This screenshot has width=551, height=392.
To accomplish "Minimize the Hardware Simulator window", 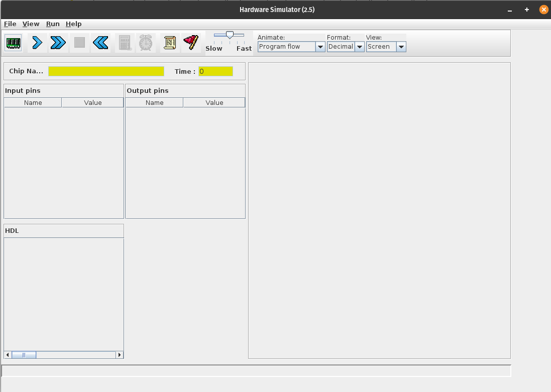I will coord(509,10).
